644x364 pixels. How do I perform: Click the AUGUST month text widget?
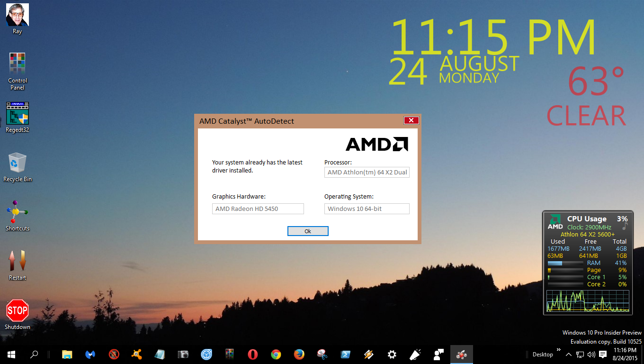tap(479, 64)
